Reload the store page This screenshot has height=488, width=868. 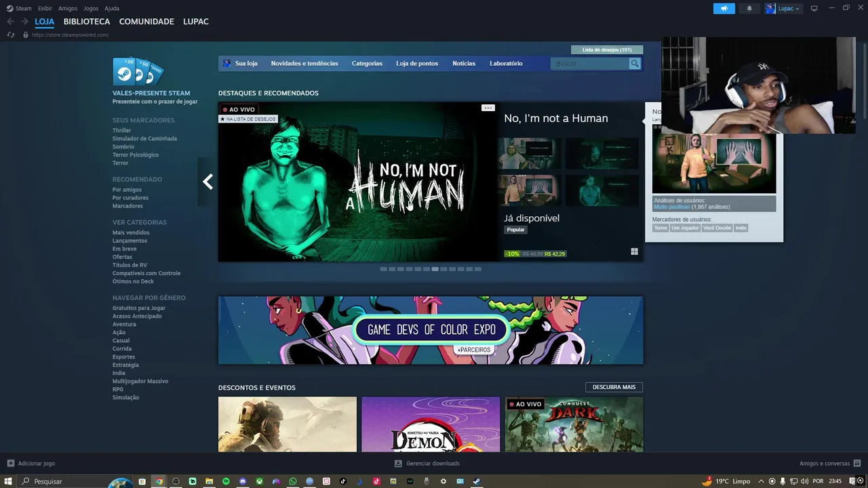pyautogui.click(x=10, y=35)
